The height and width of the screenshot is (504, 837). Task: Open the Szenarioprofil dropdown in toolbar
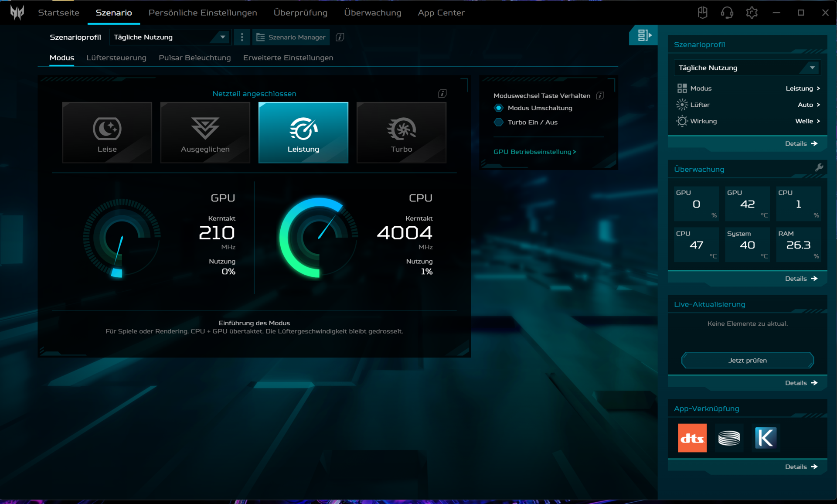coord(170,37)
